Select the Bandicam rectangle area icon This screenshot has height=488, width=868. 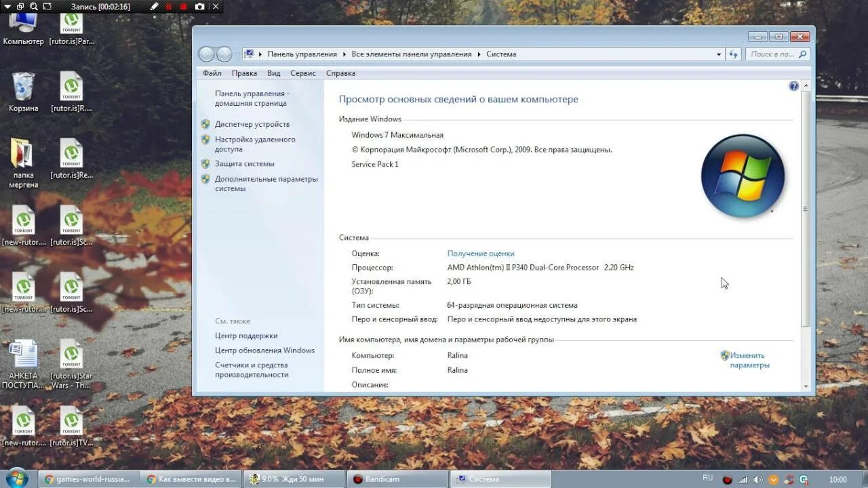pos(47,7)
